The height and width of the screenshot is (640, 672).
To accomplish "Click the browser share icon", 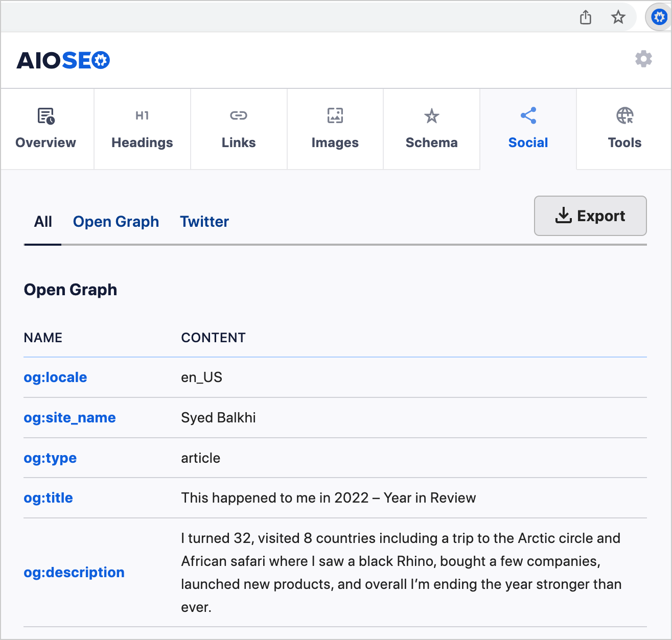I will 586,17.
